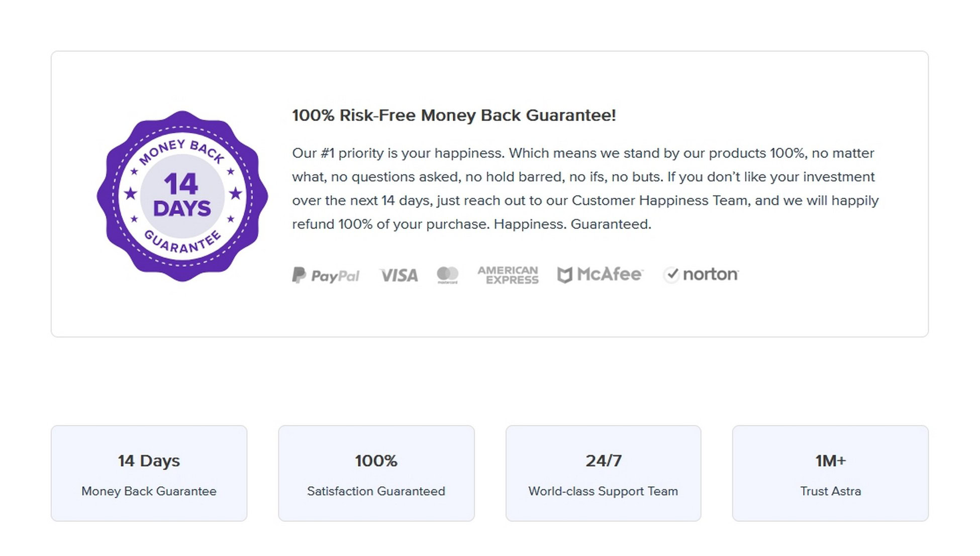Image resolution: width=980 pixels, height=556 pixels.
Task: Select the 14 Days stat card
Action: point(149,473)
